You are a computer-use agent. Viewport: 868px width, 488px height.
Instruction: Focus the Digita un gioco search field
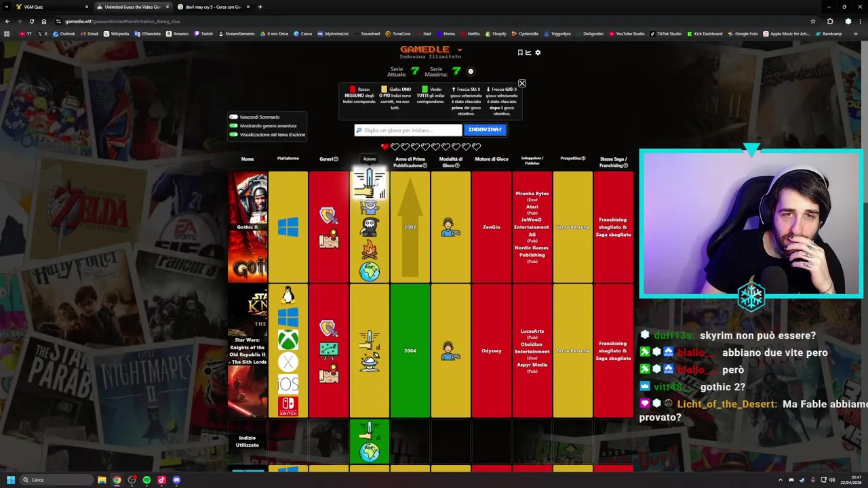(x=408, y=130)
